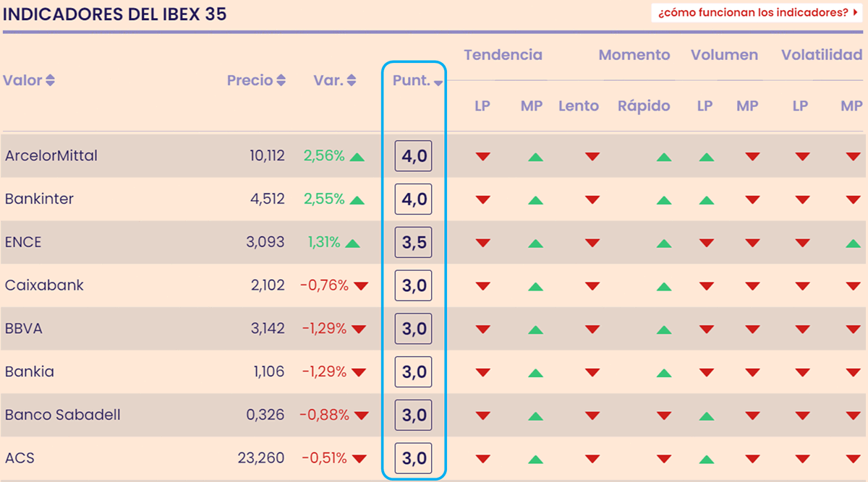Sort table by Valor column
868x482 pixels.
point(29,80)
